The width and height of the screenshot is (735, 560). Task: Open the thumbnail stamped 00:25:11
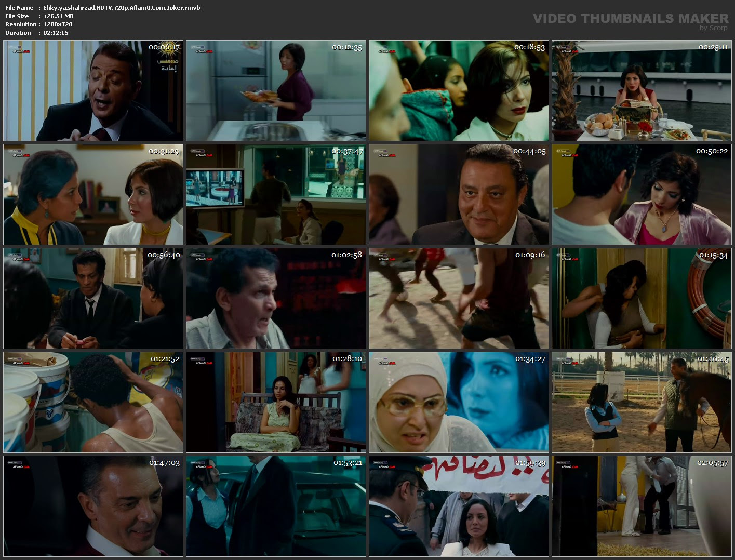pos(642,91)
